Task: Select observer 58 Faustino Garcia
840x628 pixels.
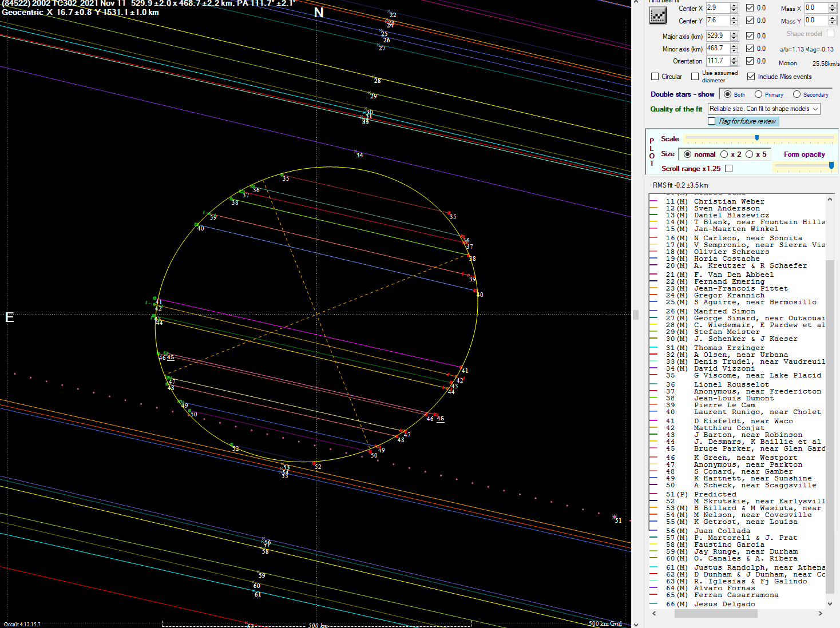Action: click(737, 544)
